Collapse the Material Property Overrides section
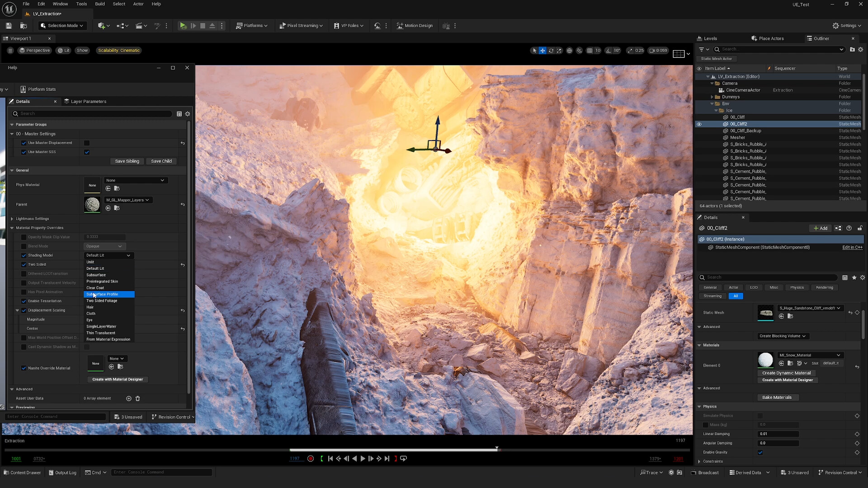The image size is (868, 488). [12, 228]
